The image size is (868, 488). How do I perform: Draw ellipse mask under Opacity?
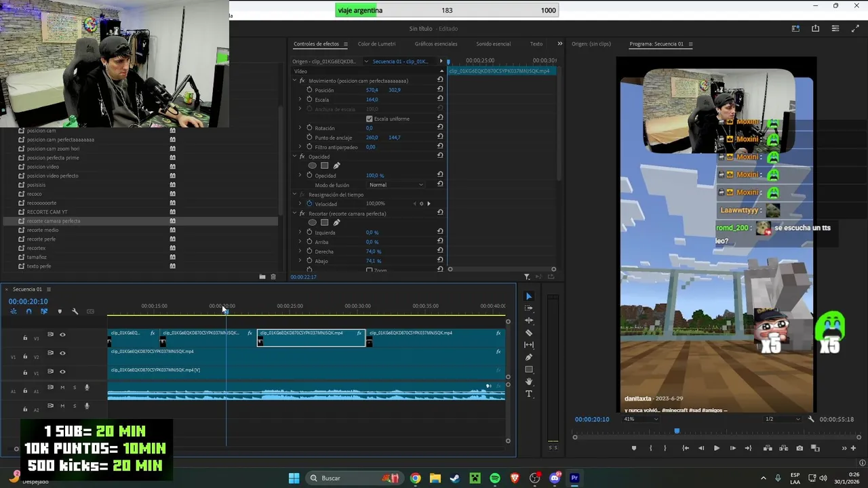[312, 165]
